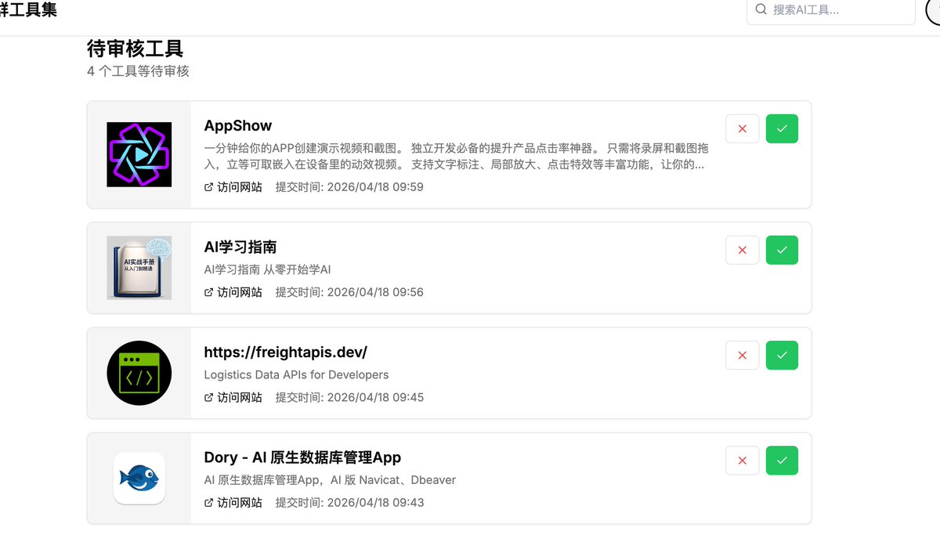Image resolution: width=940 pixels, height=560 pixels.
Task: Click submission time 2026/04/18 09:59
Action: pos(349,187)
